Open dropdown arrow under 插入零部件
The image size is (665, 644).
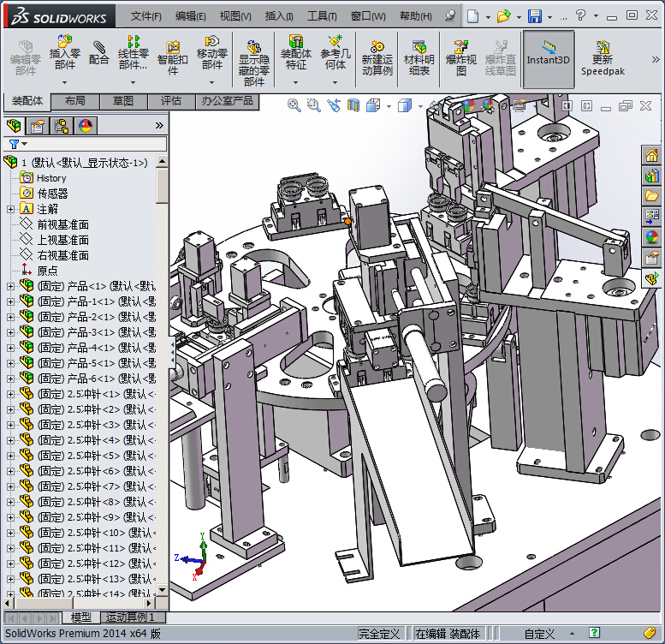[65, 82]
